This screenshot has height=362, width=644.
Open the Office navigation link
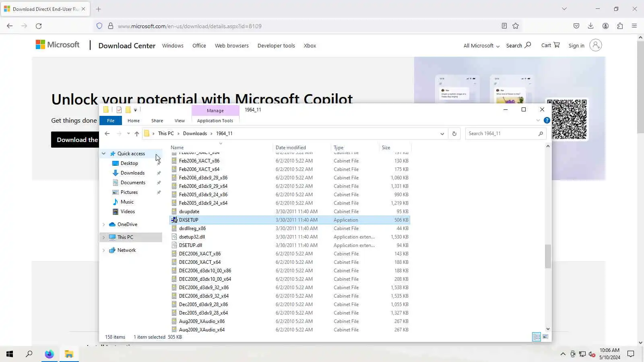(199, 45)
